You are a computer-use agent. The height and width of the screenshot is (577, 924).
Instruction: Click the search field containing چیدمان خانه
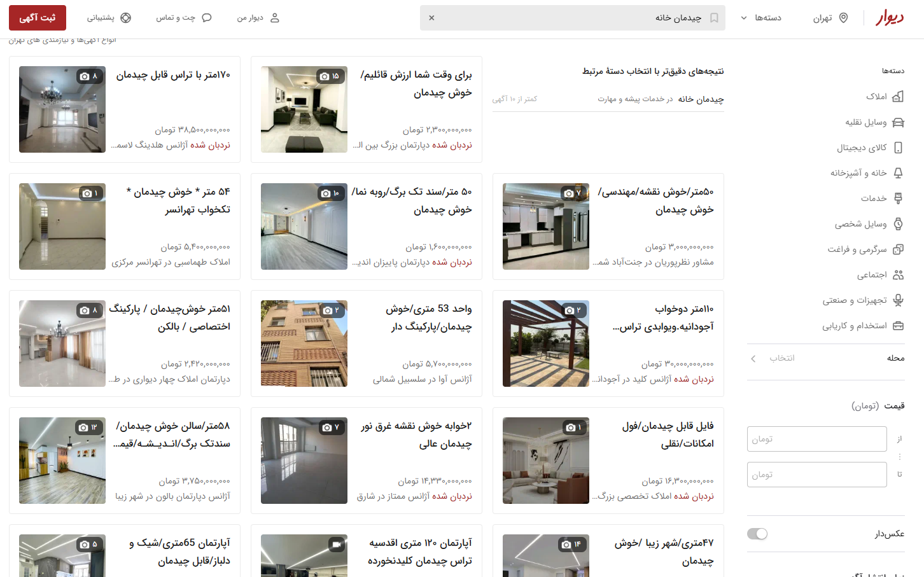(x=572, y=18)
